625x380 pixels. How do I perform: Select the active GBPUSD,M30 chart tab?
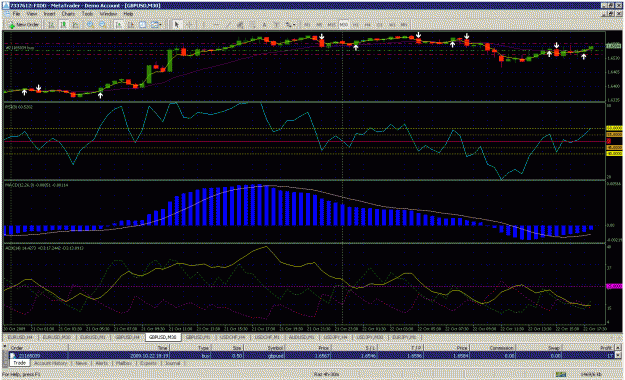(163, 337)
